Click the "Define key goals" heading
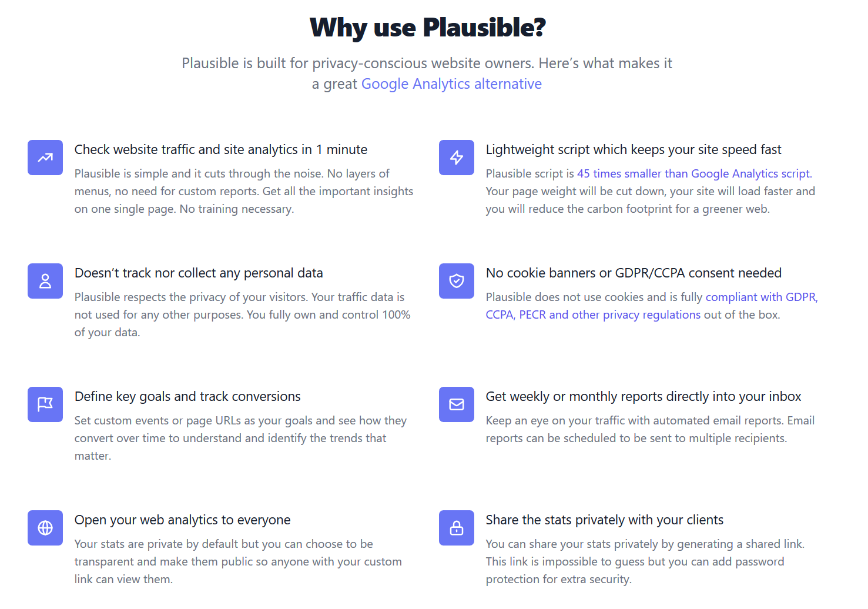Viewport: 868px width, 609px height. pos(187,397)
